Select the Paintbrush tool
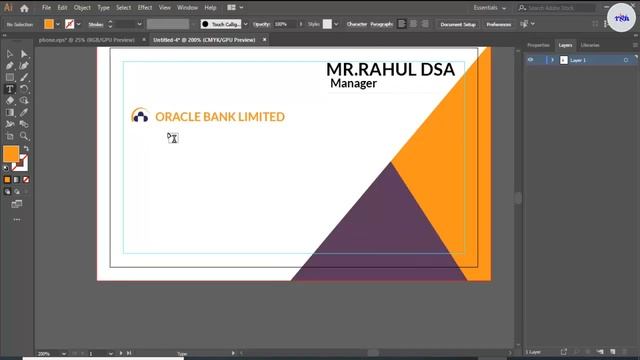 pos(24,77)
